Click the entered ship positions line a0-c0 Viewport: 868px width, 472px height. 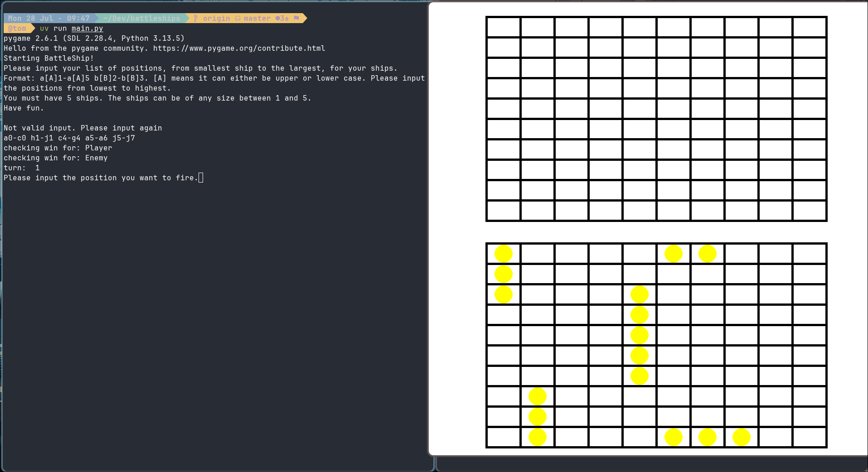[69, 138]
